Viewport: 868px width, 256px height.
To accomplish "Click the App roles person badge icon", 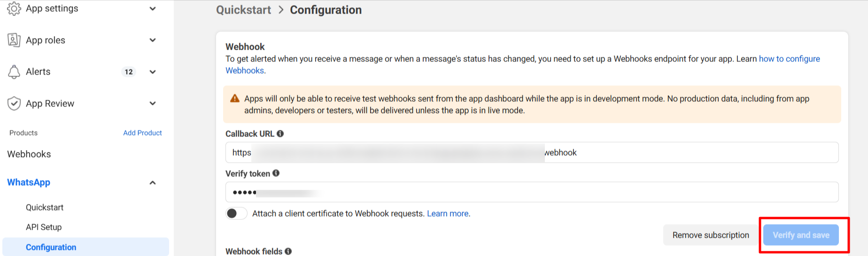I will pos(14,40).
